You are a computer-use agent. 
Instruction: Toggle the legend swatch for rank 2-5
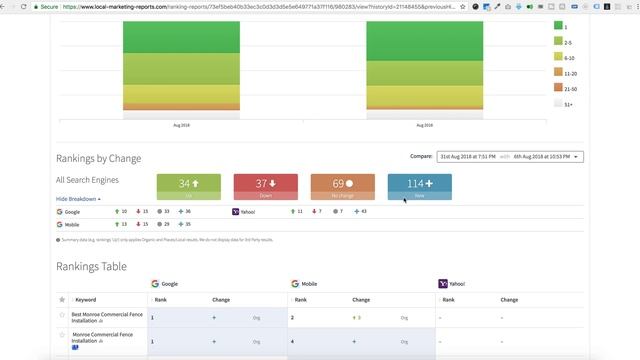pos(558,41)
